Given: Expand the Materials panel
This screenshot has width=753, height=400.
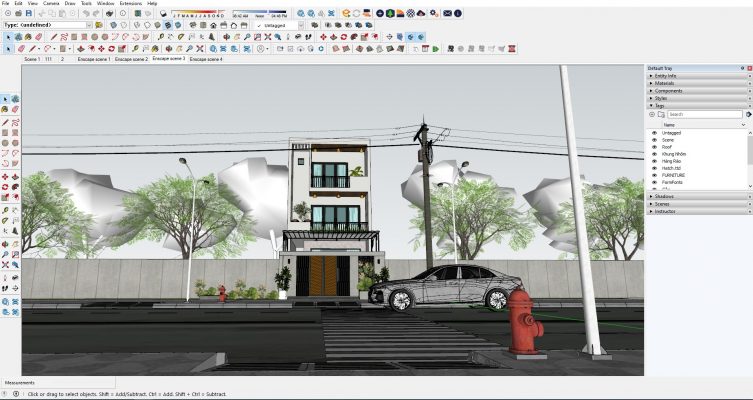Looking at the screenshot, I should click(666, 83).
